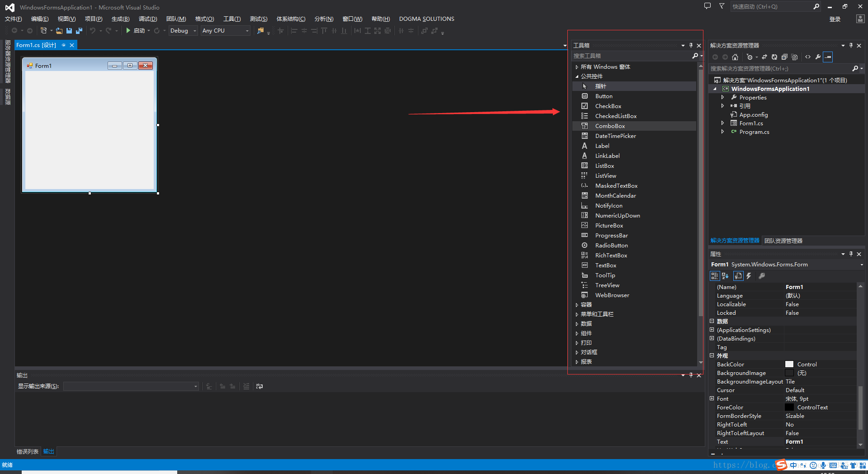868x474 pixels.
Task: Switch to the 错误列表 tab
Action: tap(27, 451)
